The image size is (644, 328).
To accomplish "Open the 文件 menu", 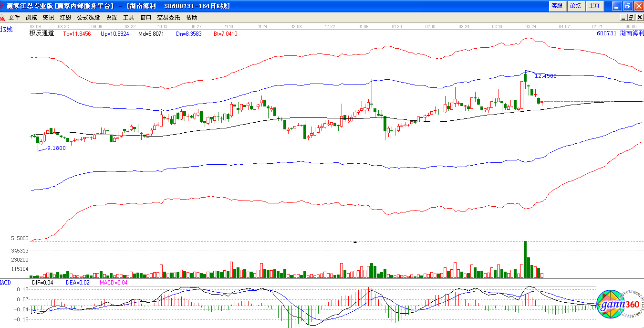I will [x=14, y=17].
